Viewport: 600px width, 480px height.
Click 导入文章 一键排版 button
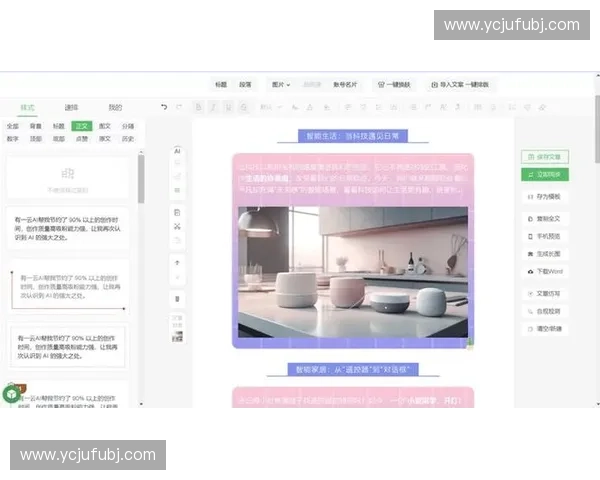click(x=460, y=85)
